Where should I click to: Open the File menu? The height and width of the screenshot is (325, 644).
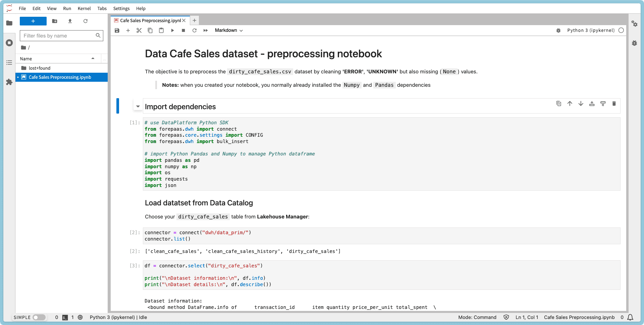[x=22, y=8]
